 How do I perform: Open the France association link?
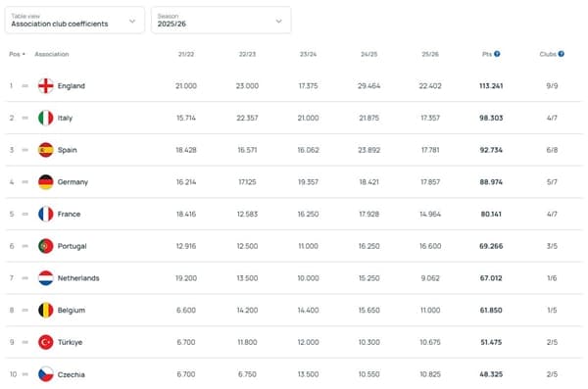click(x=69, y=215)
